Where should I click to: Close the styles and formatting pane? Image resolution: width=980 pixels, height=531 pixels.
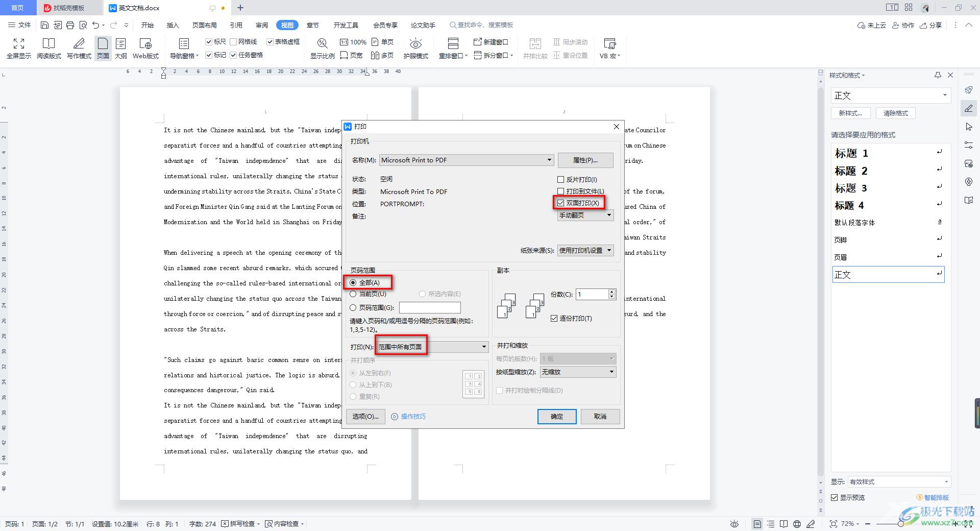pyautogui.click(x=950, y=75)
